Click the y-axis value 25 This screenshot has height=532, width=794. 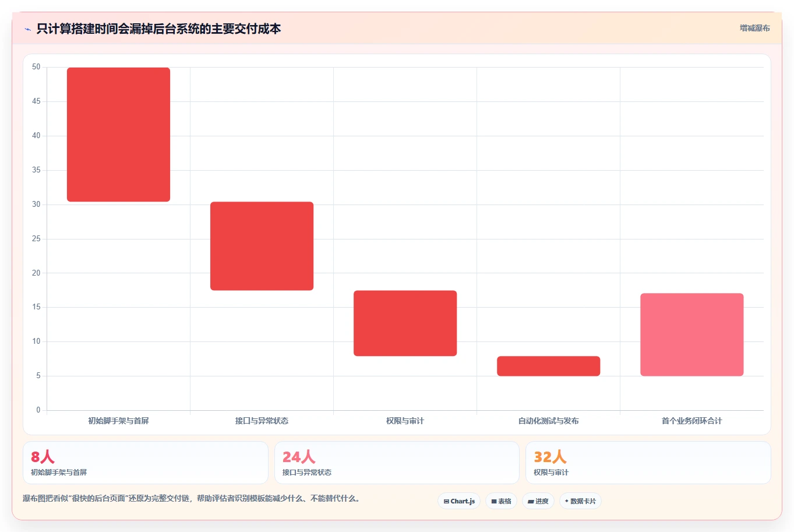[36, 238]
